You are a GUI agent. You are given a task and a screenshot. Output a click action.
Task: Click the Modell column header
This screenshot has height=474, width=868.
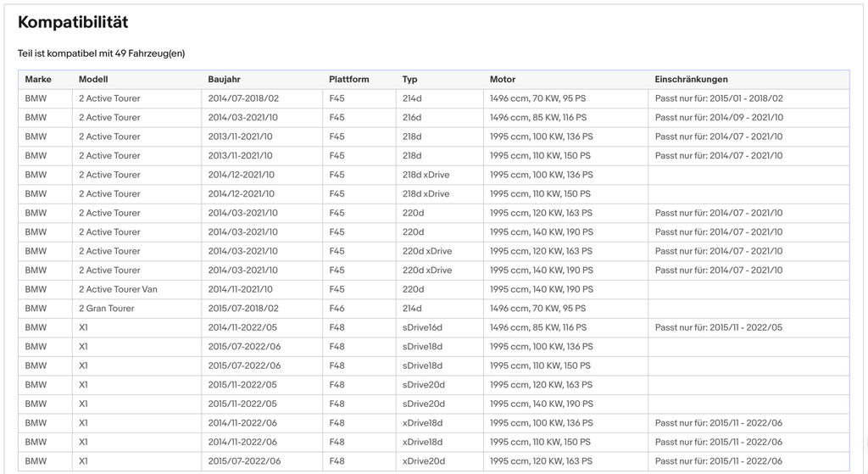(x=93, y=79)
